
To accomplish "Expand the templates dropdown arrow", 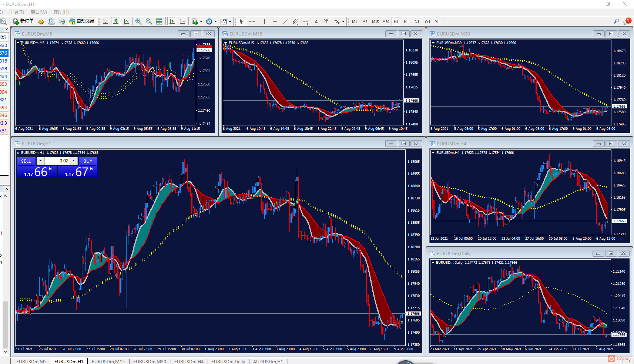I will coord(230,21).
